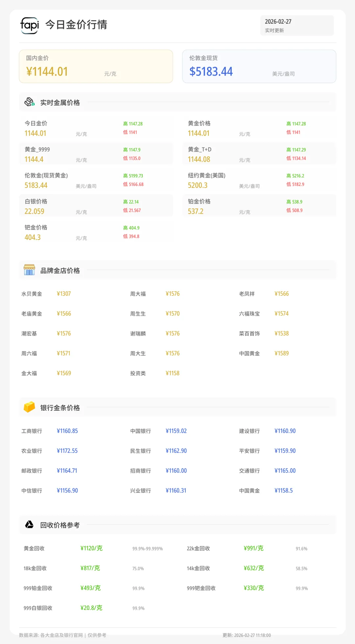Viewport: 355px width, 644px height.
Task: Click the 高 5199.73 high value
Action: point(133,176)
